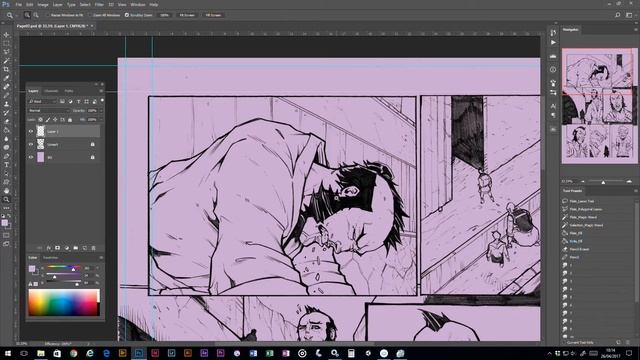Click the Add layer style fx icon
Image resolution: width=640 pixels, height=360 pixels.
49,248
